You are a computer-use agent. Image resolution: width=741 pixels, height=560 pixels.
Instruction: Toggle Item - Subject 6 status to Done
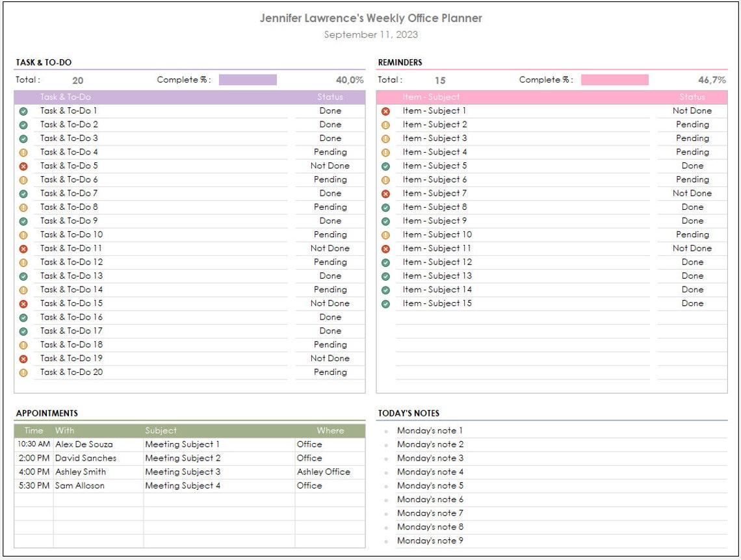(691, 179)
